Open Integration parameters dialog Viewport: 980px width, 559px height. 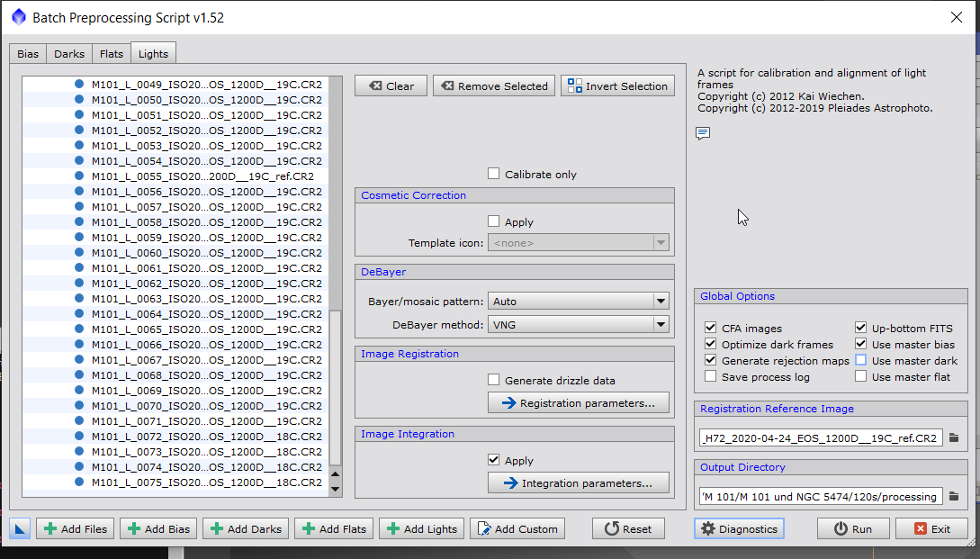click(x=578, y=482)
